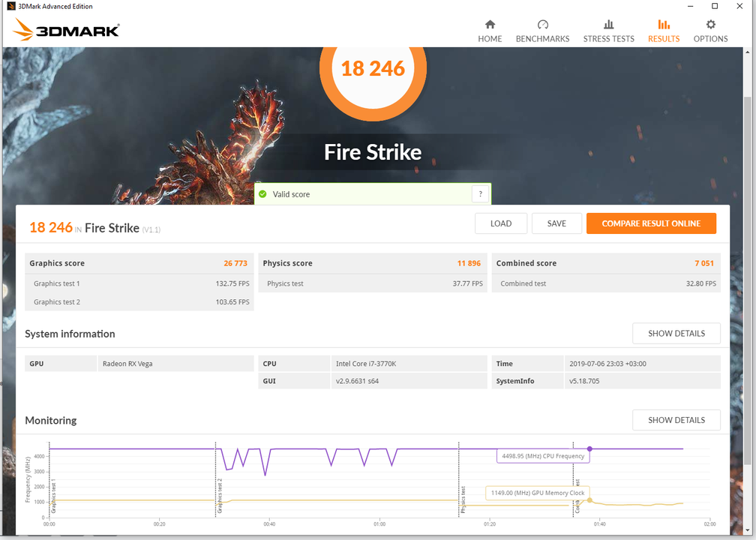Click the Valid score text
The height and width of the screenshot is (540, 756).
pos(291,194)
